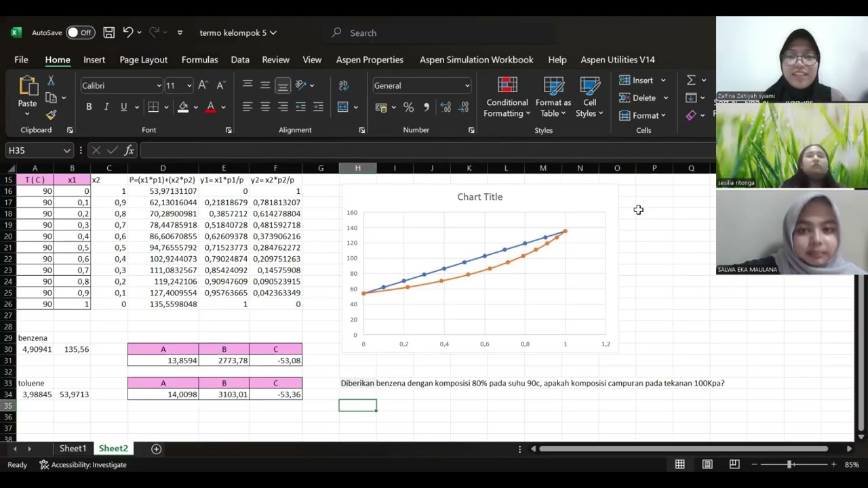Click the Paste clipboard icon

coord(28,85)
